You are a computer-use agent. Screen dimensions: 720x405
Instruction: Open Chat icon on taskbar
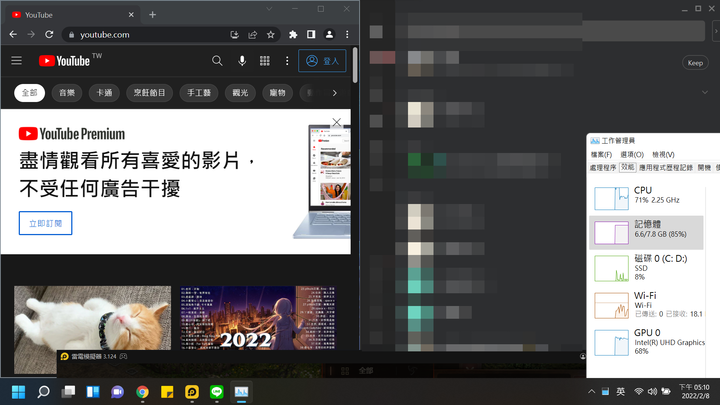(118, 392)
